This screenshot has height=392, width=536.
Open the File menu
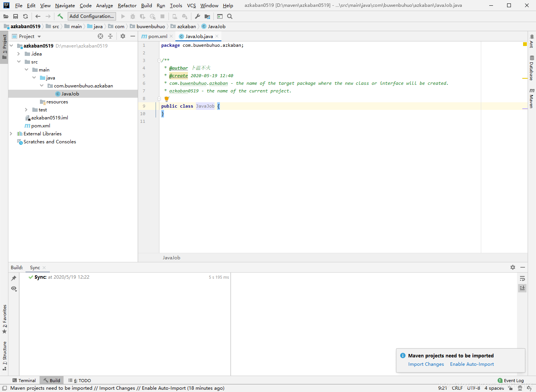19,6
